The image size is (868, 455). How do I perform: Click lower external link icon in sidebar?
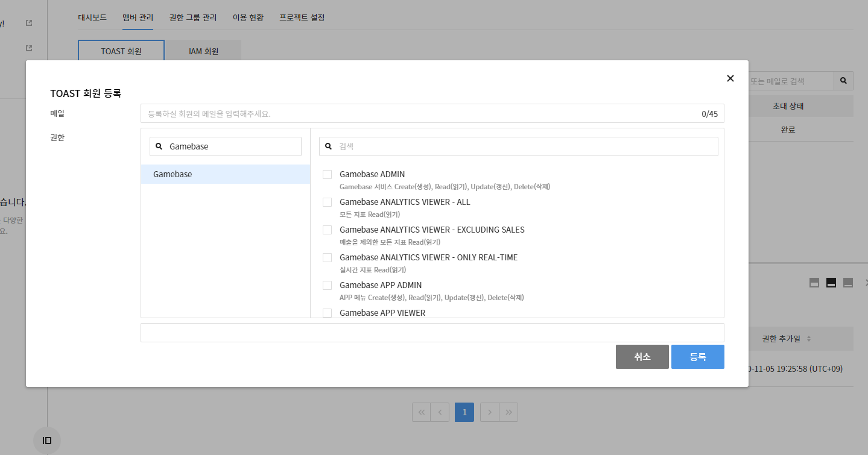(x=29, y=48)
